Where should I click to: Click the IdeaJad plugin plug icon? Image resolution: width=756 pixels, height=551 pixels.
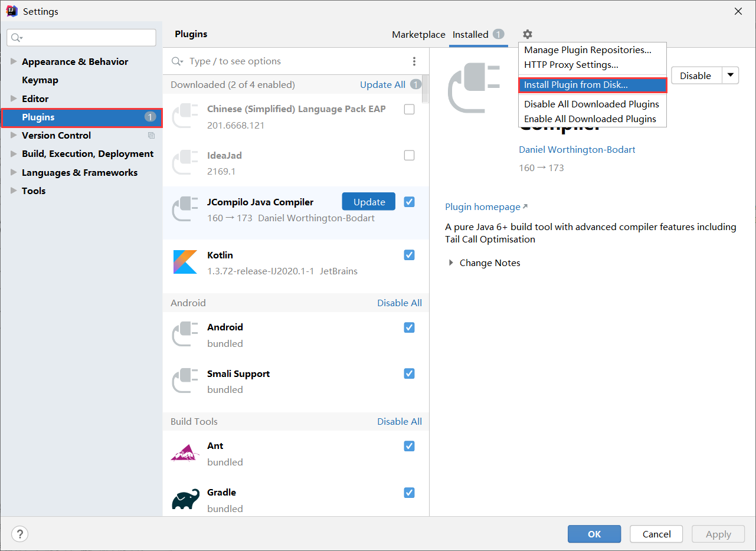(185, 163)
